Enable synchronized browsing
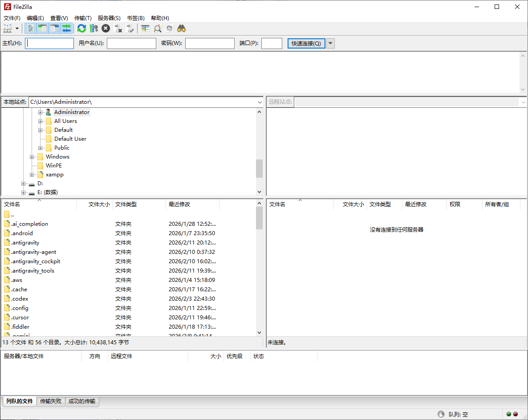The image size is (528, 420). 169,28
